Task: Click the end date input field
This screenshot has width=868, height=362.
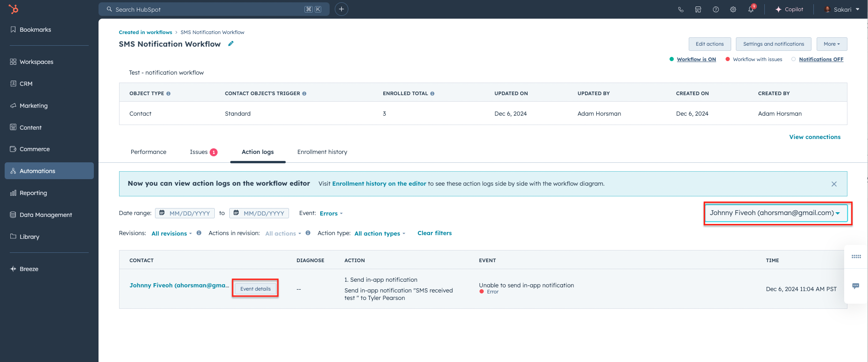Action: pyautogui.click(x=259, y=213)
